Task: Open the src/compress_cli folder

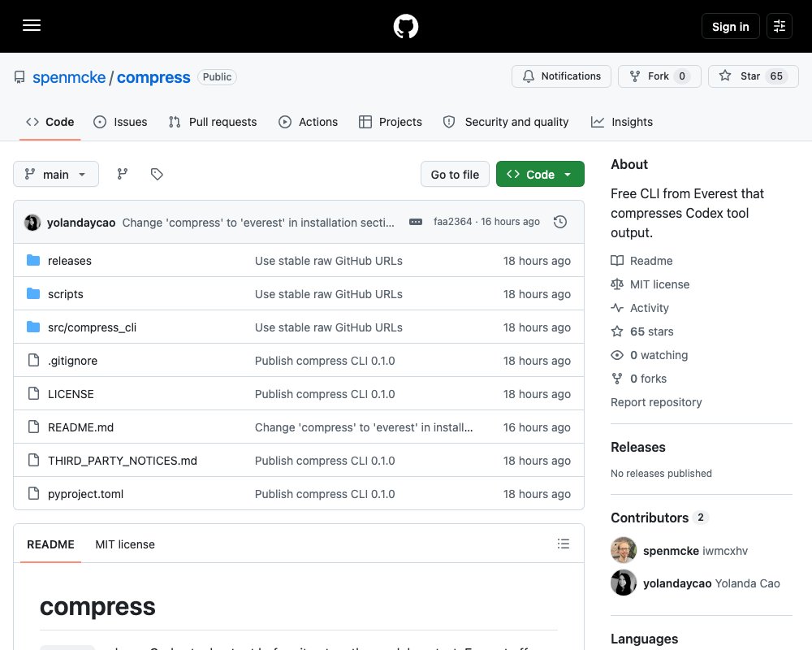Action: point(93,327)
